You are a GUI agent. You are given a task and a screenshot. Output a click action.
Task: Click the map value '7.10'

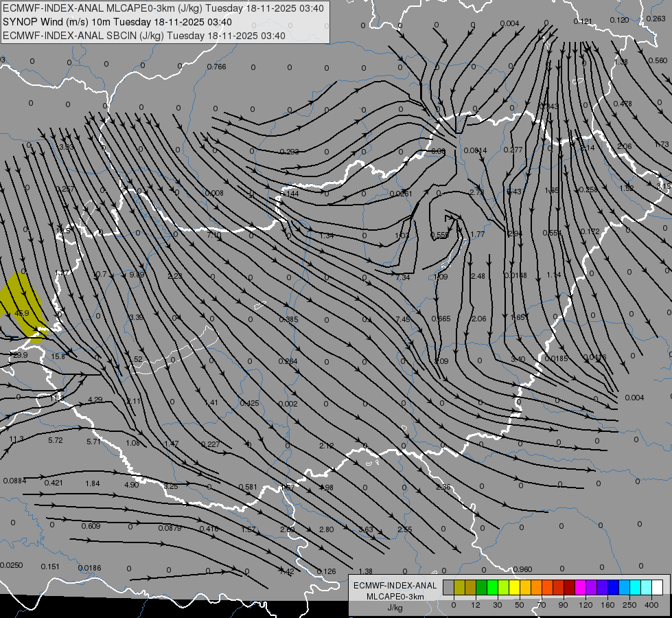click(214, 235)
